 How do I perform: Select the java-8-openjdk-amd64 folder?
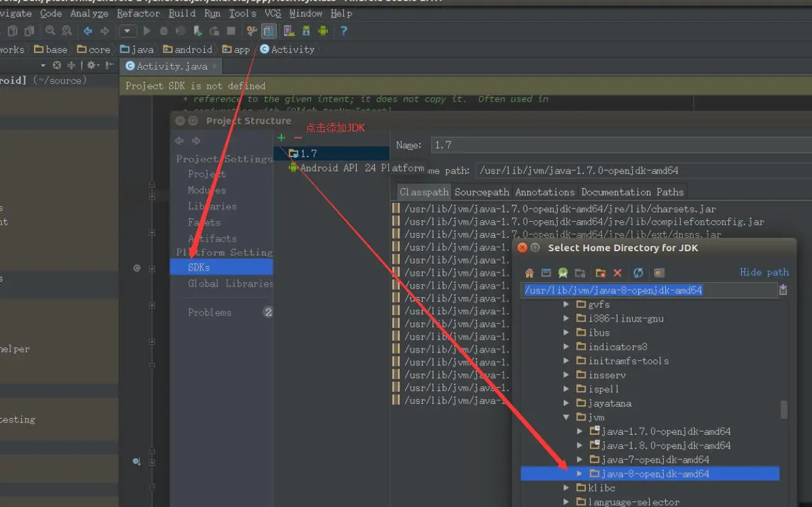click(650, 474)
